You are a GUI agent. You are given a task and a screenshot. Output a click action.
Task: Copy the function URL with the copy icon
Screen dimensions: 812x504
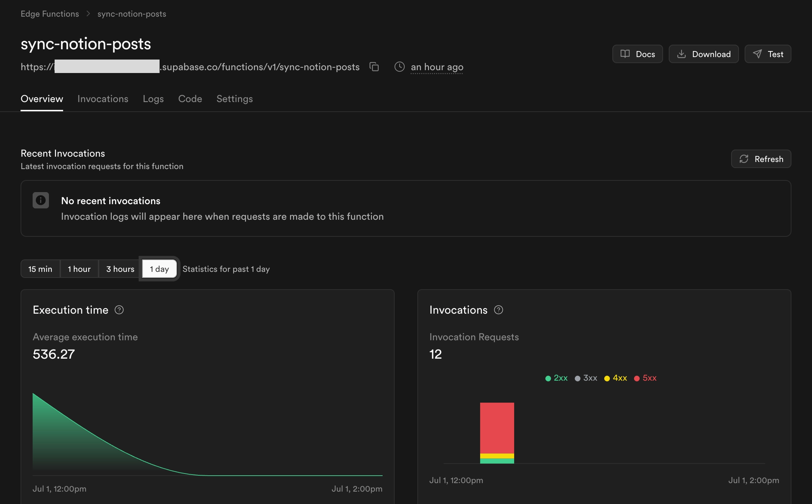click(x=374, y=67)
